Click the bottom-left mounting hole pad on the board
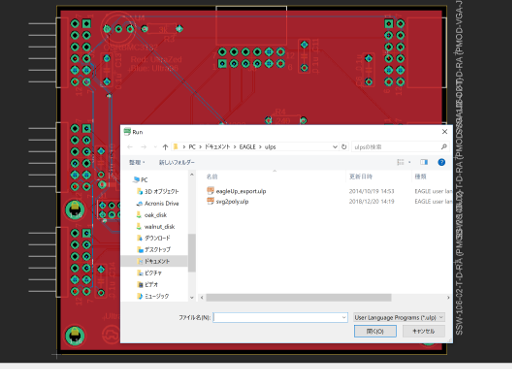The image size is (512, 369). (75, 336)
